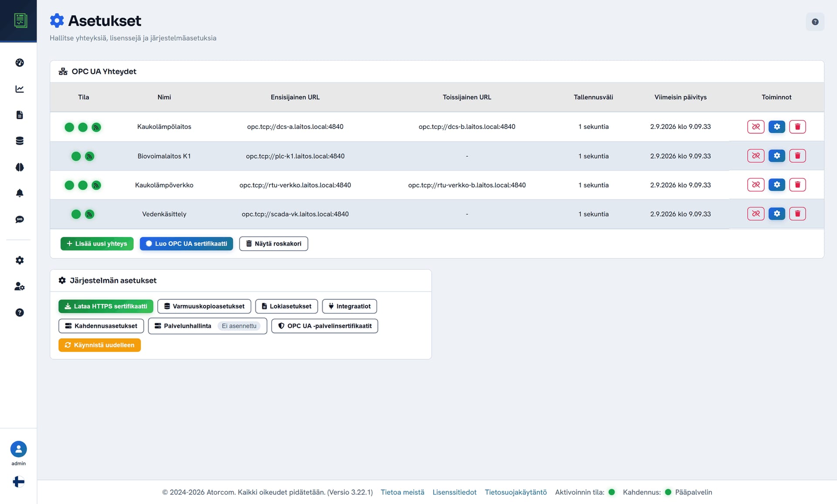
Task: Select the Kaukolämpöverkko name cell
Action: 164,185
